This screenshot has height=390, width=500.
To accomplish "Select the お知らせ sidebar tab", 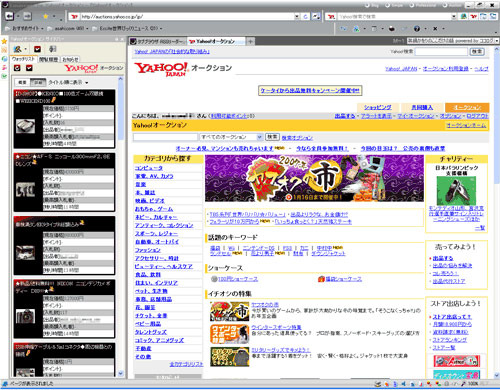I will (70, 59).
